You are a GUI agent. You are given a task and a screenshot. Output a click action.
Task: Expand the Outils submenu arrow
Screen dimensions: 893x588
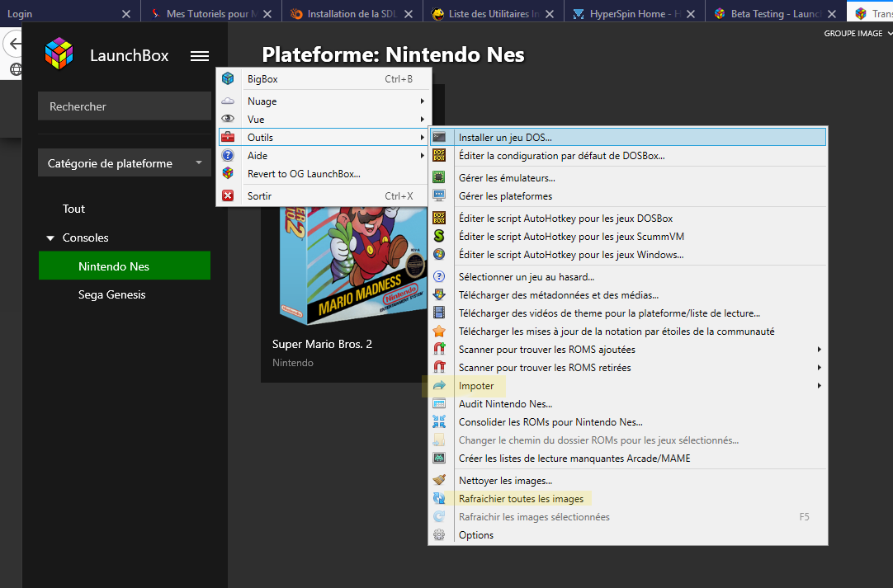coord(422,137)
